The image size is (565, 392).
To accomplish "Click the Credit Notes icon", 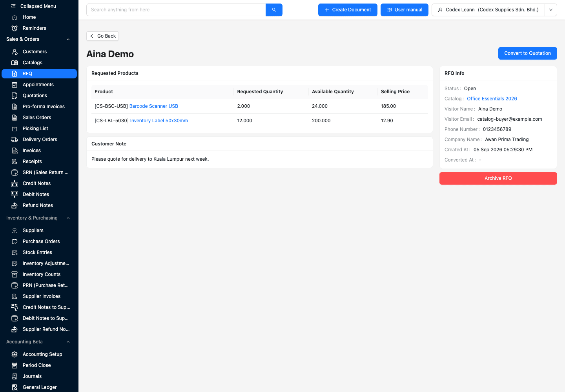I will click(15, 183).
